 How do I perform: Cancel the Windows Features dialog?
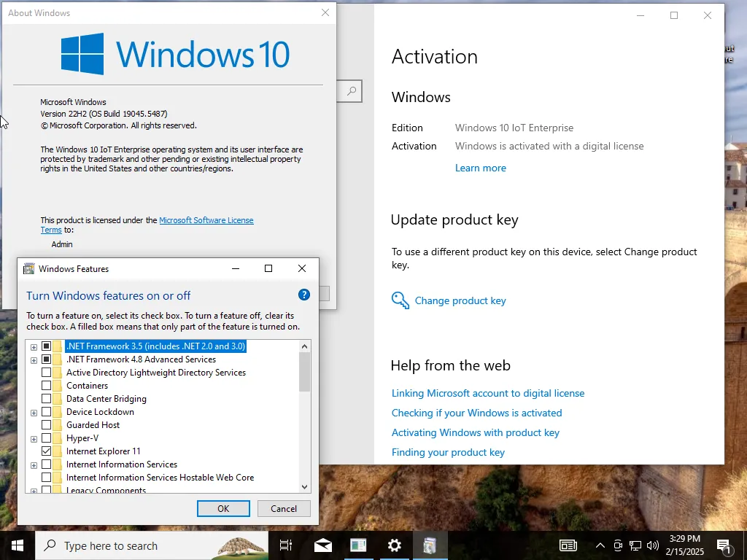[284, 508]
